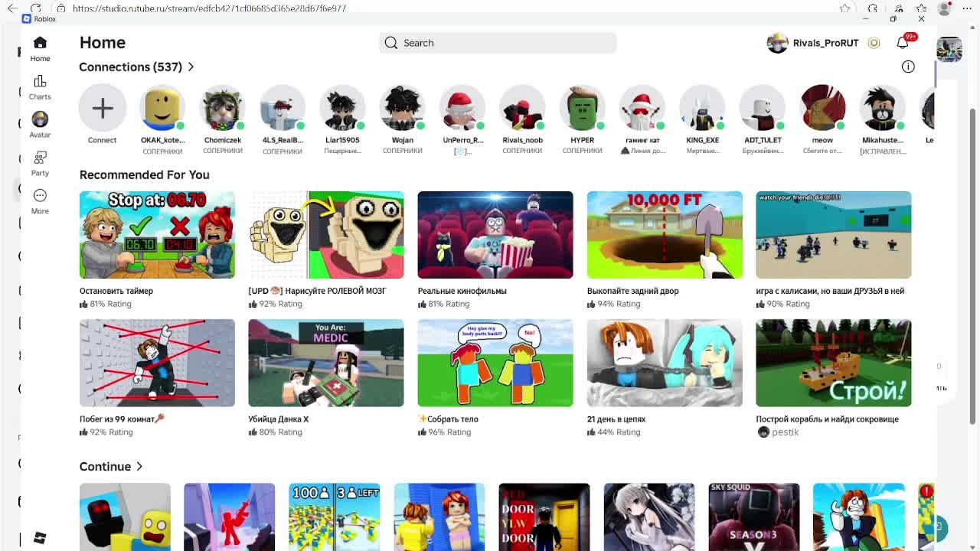The height and width of the screenshot is (551, 980).
Task: Click the browser back arrow
Action: tap(12, 8)
